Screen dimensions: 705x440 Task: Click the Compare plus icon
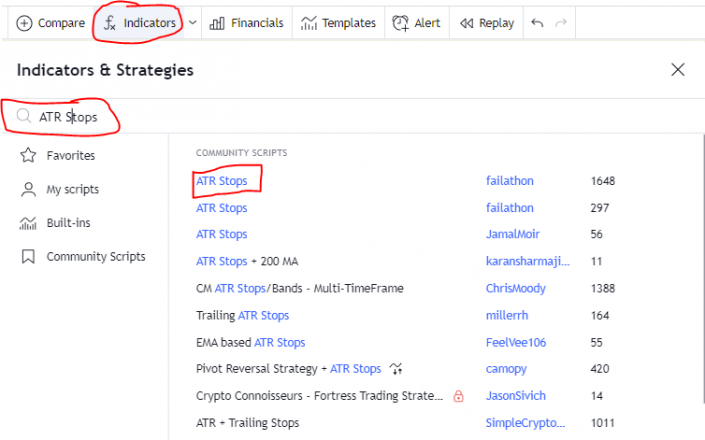[x=24, y=23]
